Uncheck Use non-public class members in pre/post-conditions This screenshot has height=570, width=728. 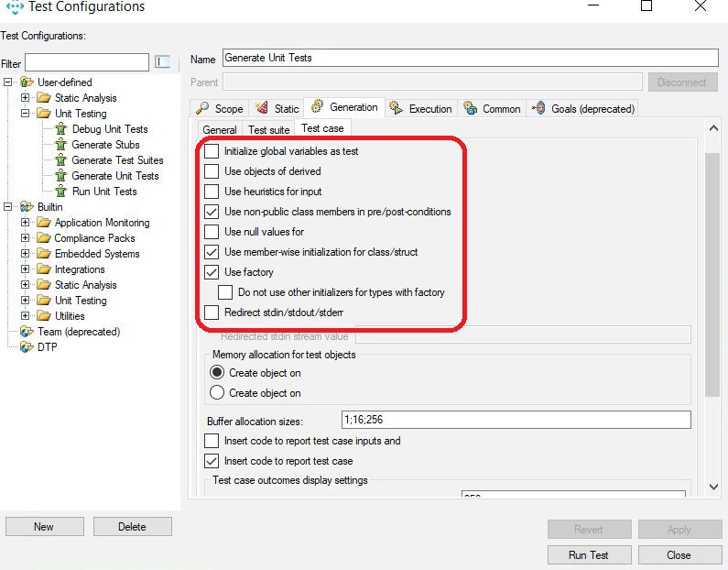point(212,212)
